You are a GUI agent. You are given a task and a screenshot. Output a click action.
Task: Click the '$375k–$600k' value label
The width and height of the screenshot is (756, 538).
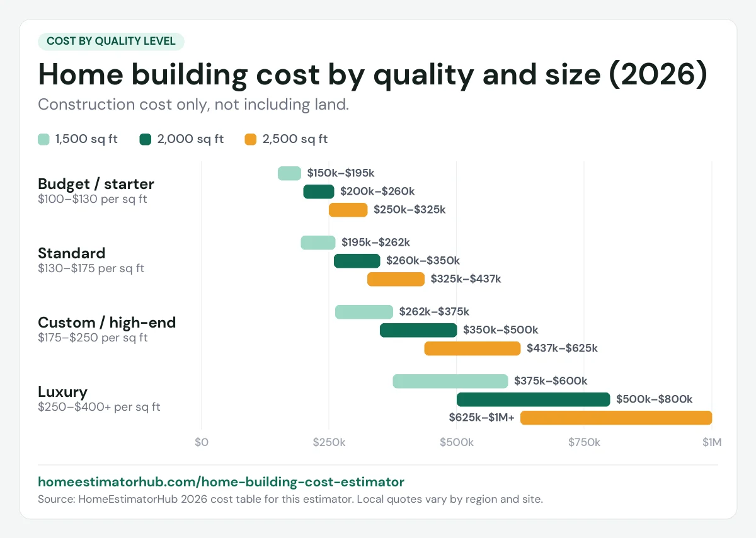click(x=551, y=381)
